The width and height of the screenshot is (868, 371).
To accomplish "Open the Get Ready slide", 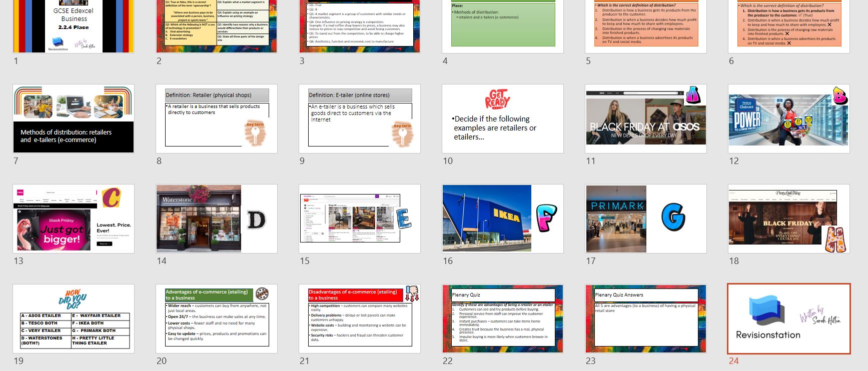I will pyautogui.click(x=503, y=118).
